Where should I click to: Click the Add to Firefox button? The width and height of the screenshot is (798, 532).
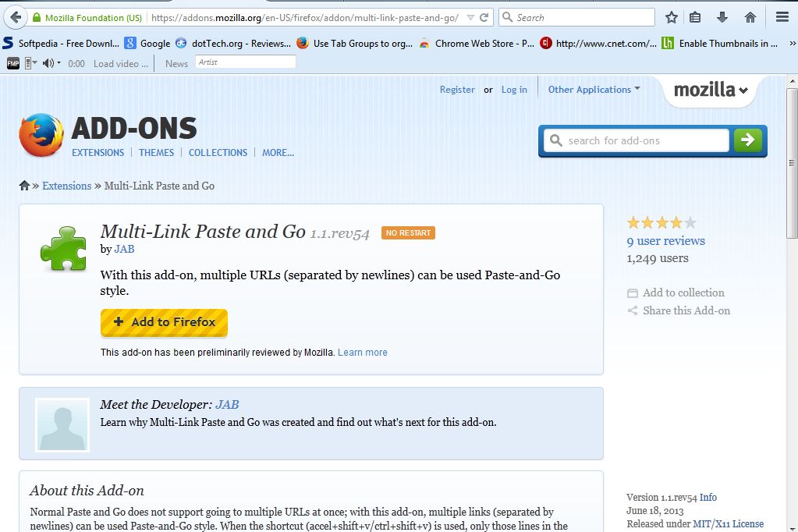[x=164, y=322]
